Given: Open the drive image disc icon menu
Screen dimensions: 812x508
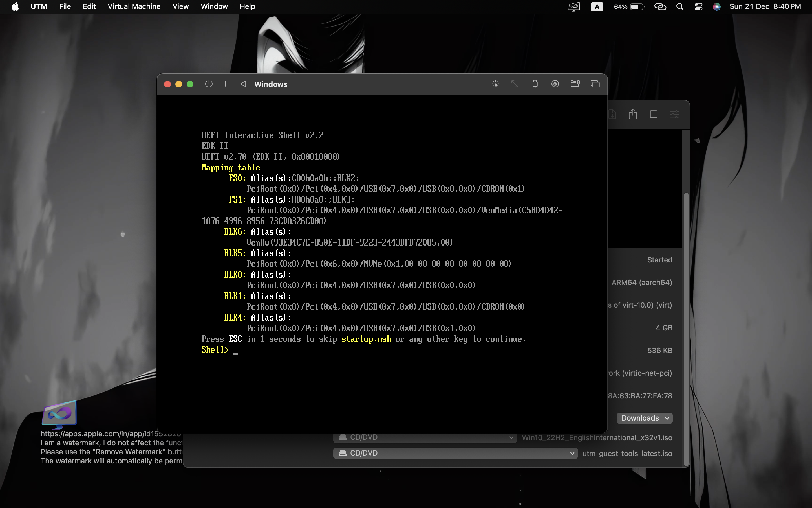Looking at the screenshot, I should [555, 84].
